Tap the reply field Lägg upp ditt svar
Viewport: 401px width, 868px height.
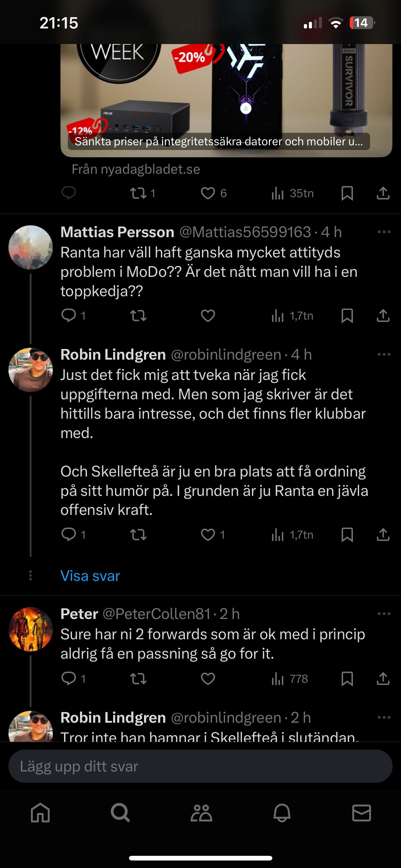(x=200, y=766)
